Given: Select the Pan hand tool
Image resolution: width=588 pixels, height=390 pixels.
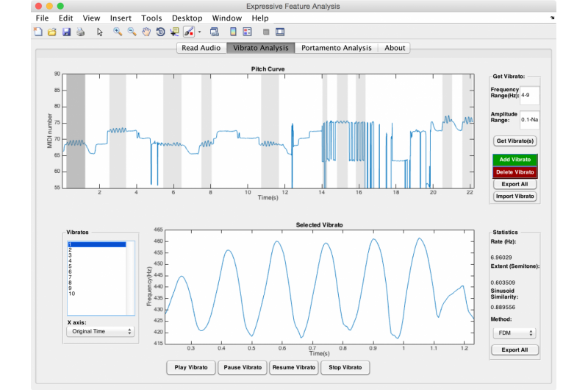Looking at the screenshot, I should coord(146,32).
